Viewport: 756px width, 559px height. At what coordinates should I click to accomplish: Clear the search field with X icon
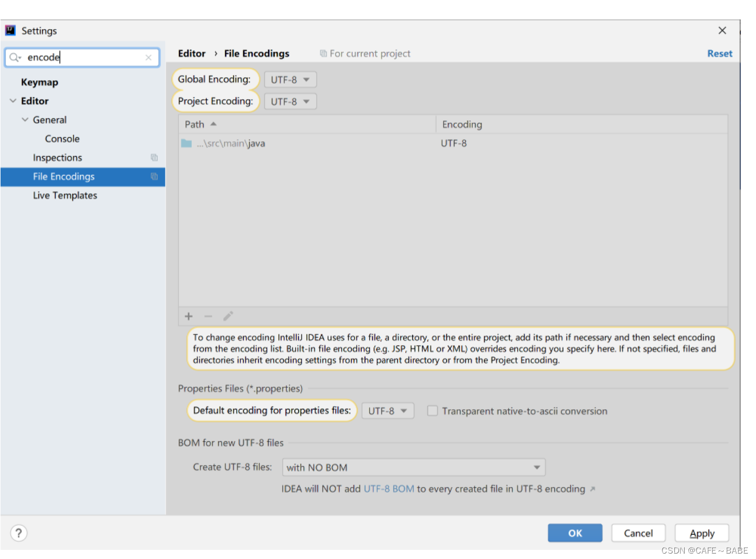tap(149, 58)
